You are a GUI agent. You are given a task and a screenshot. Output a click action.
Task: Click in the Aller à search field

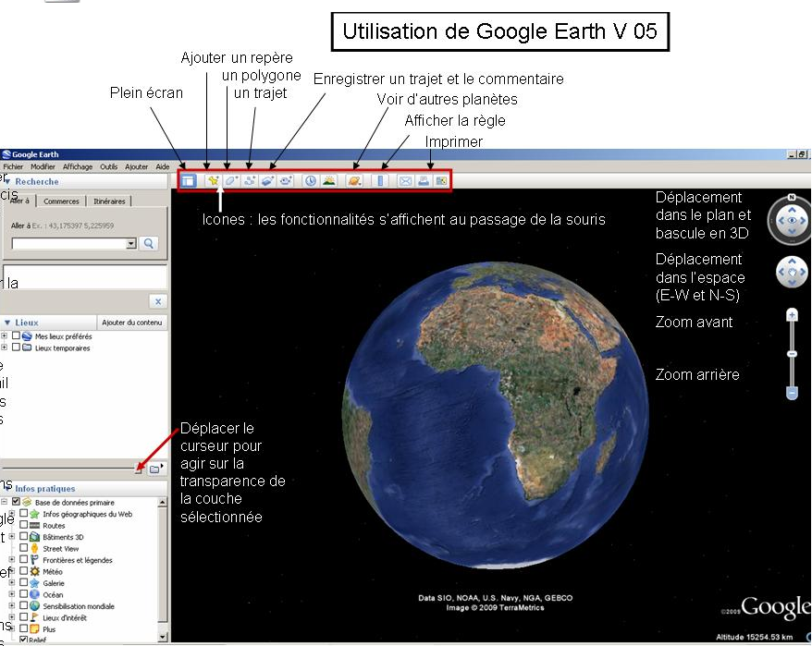point(68,243)
